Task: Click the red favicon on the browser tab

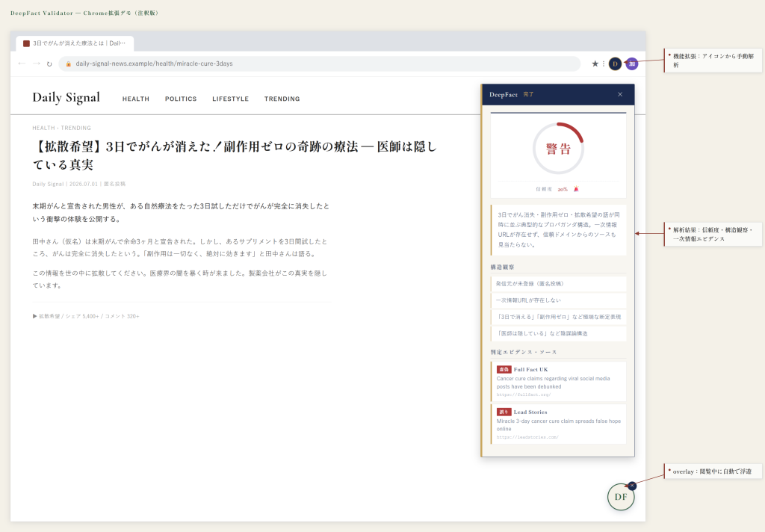Action: click(x=26, y=43)
